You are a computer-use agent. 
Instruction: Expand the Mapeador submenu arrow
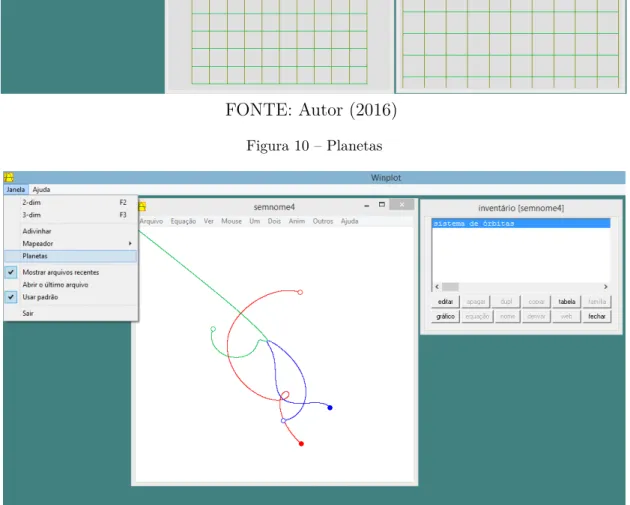pyautogui.click(x=130, y=243)
